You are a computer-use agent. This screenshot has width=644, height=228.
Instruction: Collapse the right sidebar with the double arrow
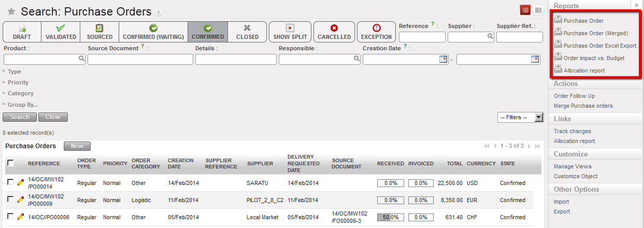coord(636,5)
